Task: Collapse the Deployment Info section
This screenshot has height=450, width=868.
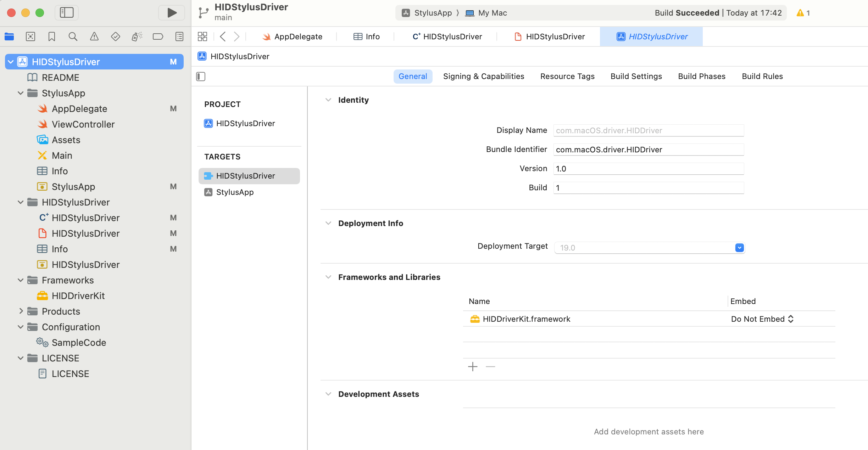Action: [x=328, y=224]
